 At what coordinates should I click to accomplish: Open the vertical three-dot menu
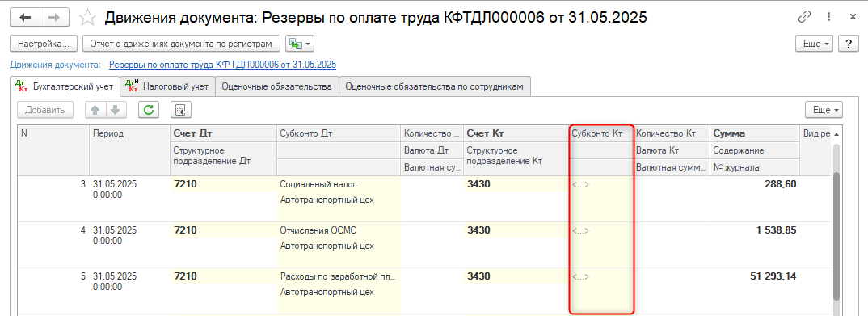(x=828, y=18)
